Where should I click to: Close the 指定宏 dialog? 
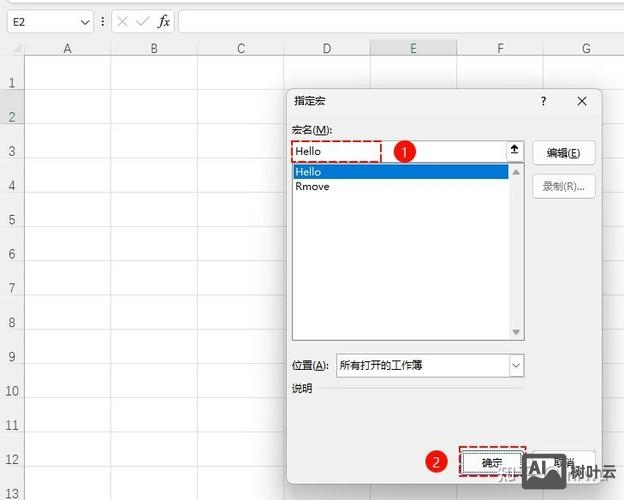(582, 101)
